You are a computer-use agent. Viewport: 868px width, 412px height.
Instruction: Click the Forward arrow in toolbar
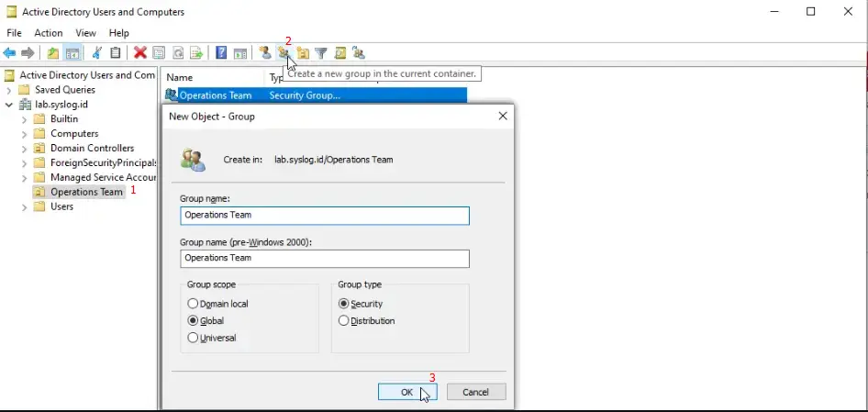[28, 53]
